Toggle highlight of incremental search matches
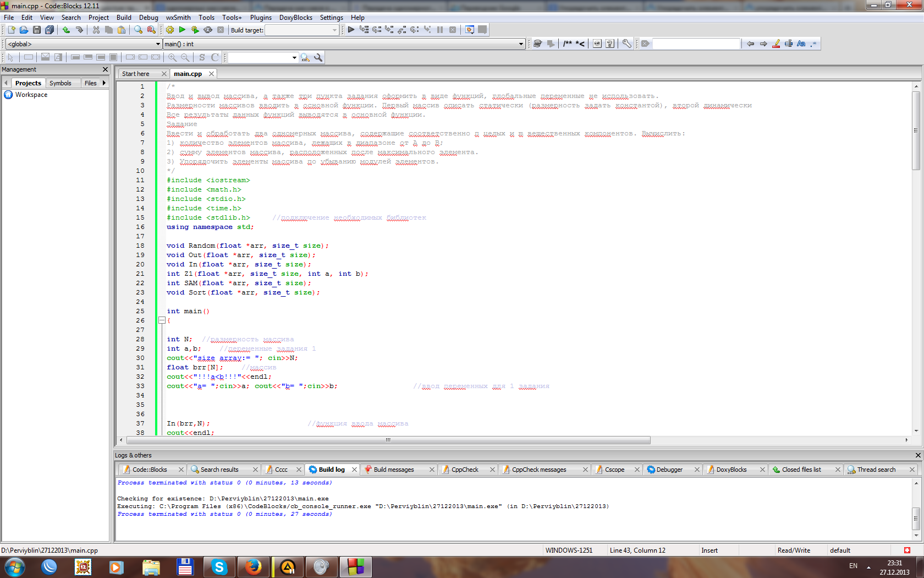The width and height of the screenshot is (924, 578). tap(776, 43)
